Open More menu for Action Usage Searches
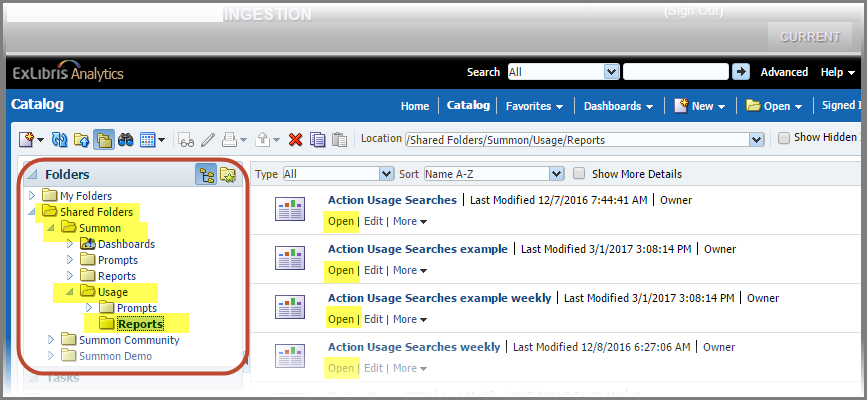The image size is (867, 400). click(x=410, y=221)
